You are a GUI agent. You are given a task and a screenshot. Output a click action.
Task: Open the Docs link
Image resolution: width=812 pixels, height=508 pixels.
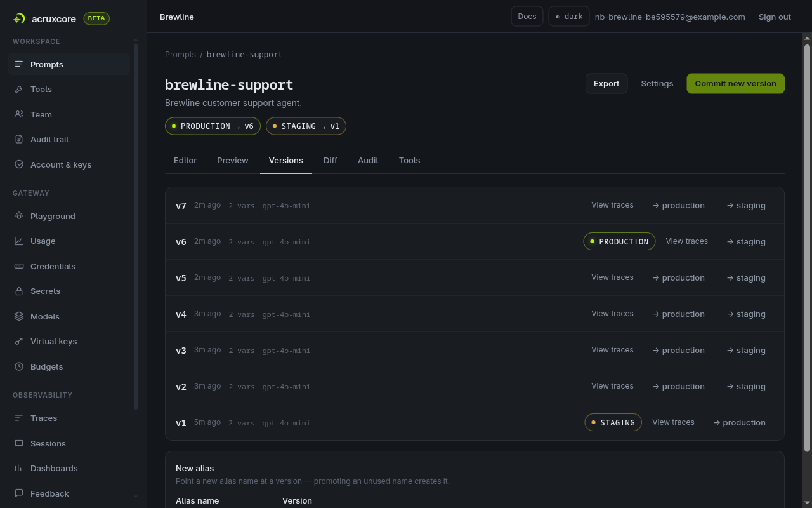pos(527,17)
